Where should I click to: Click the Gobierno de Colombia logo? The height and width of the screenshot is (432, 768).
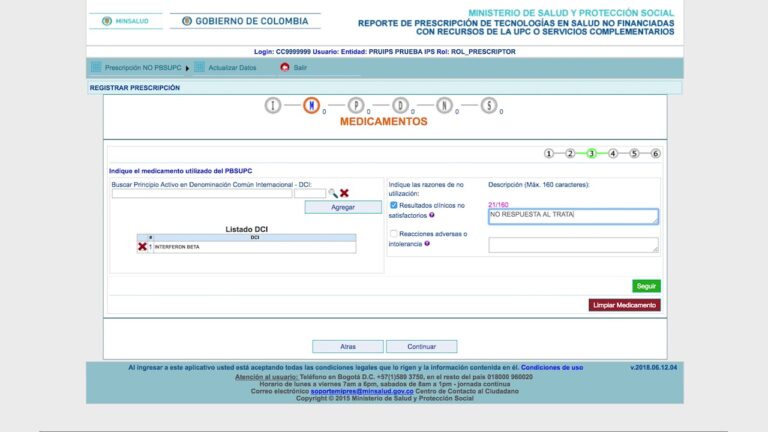tap(245, 21)
